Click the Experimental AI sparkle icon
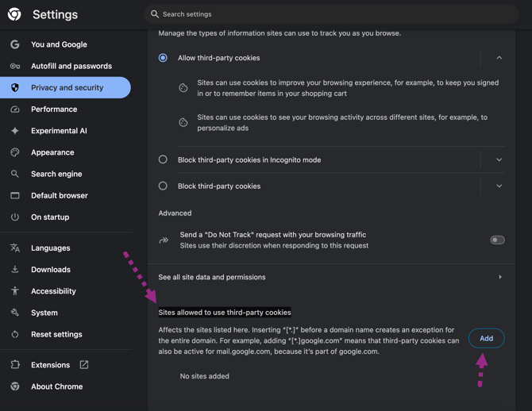 pyautogui.click(x=15, y=131)
